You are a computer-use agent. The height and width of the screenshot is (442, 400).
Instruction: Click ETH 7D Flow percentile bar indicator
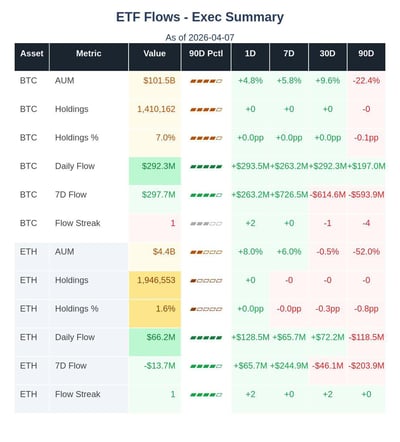click(206, 366)
